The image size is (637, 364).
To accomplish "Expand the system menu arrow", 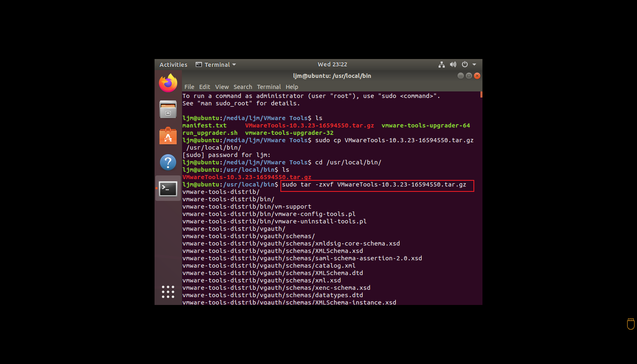I will (x=474, y=64).
